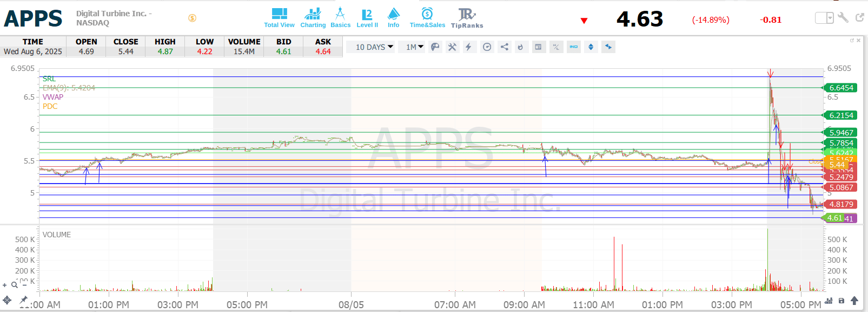
Task: Click the color palette theme icon
Action: click(435, 47)
